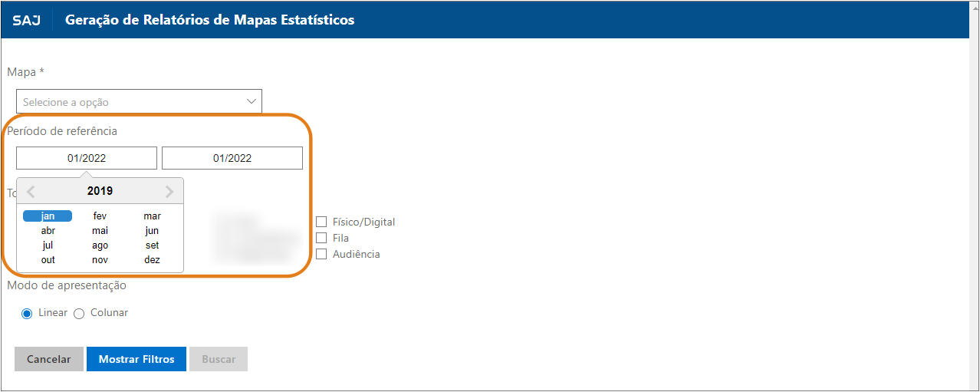
Task: Enable the Físico/Digital checkbox
Action: point(321,222)
